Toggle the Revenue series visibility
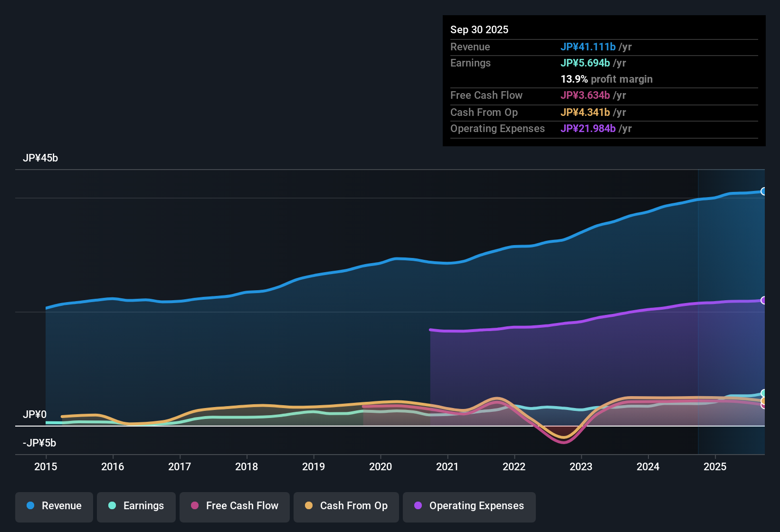The image size is (780, 532). click(54, 506)
